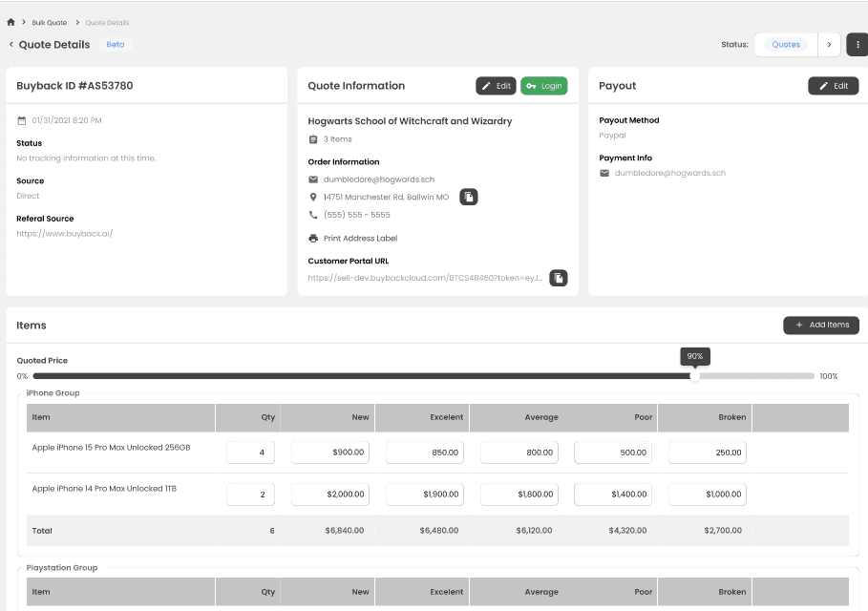
Task: Click the 90% slider tooltip
Action: pyautogui.click(x=695, y=356)
